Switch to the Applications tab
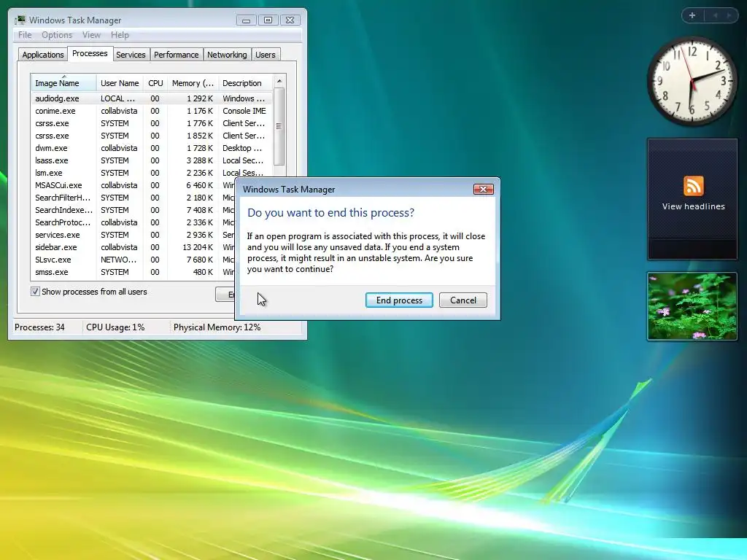Screen dimensions: 747x560 [43, 55]
